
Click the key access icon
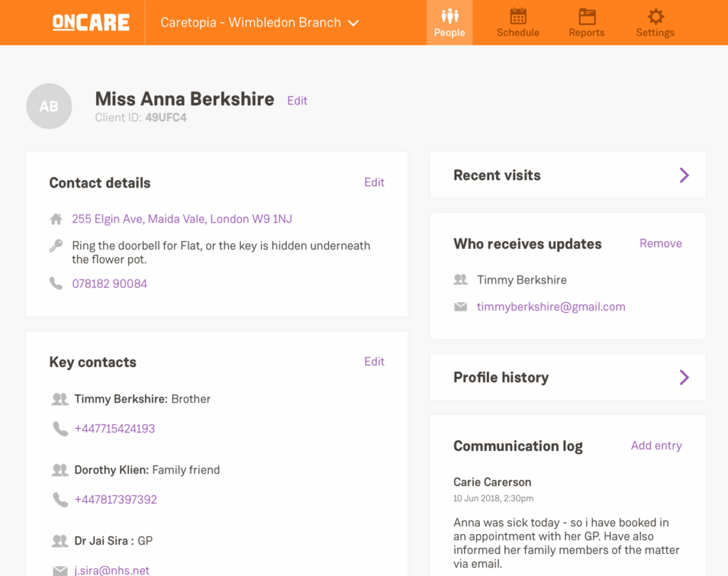click(55, 246)
